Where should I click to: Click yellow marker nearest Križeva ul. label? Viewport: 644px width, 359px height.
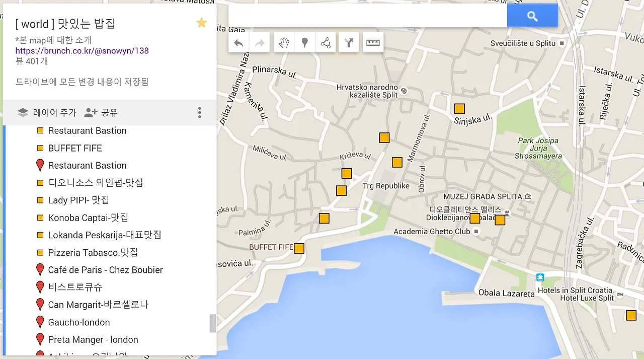(x=346, y=173)
